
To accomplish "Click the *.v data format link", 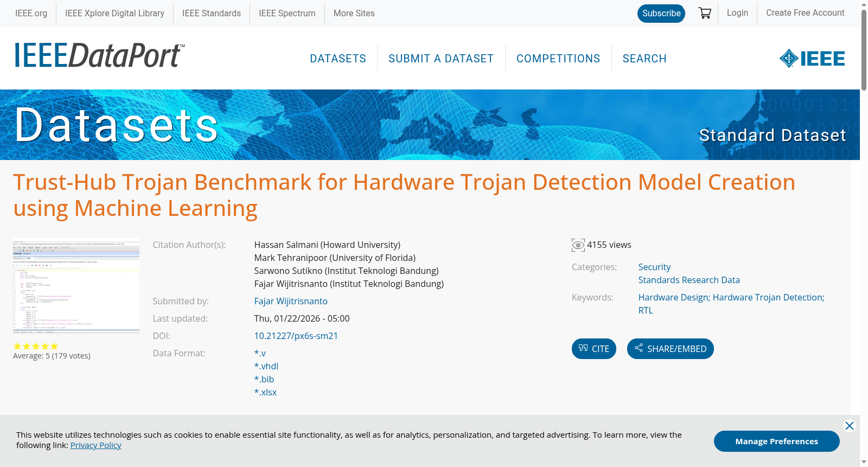I will pos(260,353).
